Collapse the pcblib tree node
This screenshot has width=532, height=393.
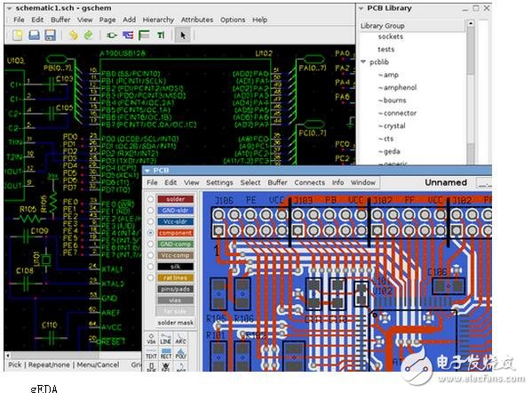363,62
